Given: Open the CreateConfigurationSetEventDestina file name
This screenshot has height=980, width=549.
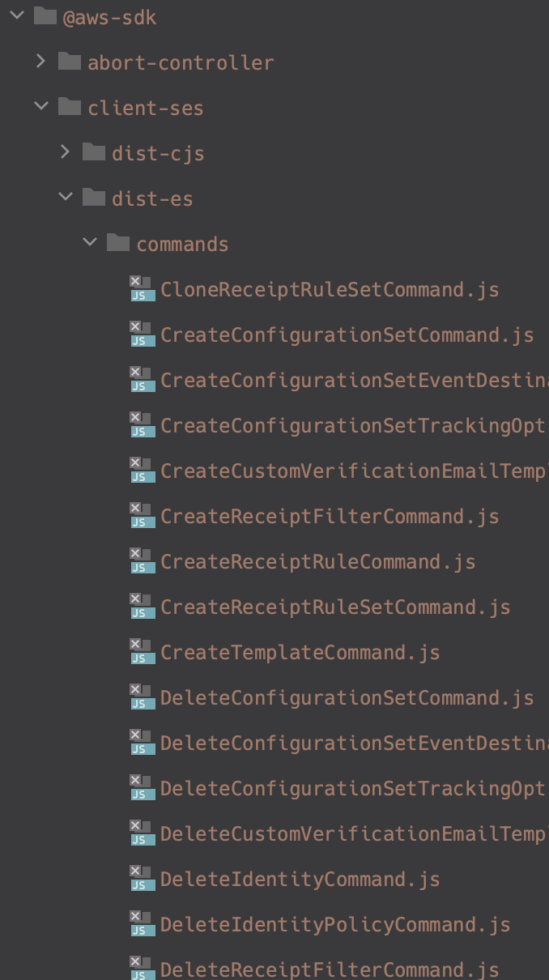Looking at the screenshot, I should (x=355, y=381).
